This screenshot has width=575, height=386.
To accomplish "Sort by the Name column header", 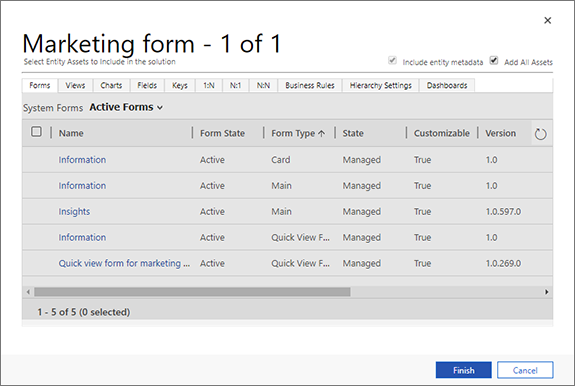I will click(x=71, y=133).
